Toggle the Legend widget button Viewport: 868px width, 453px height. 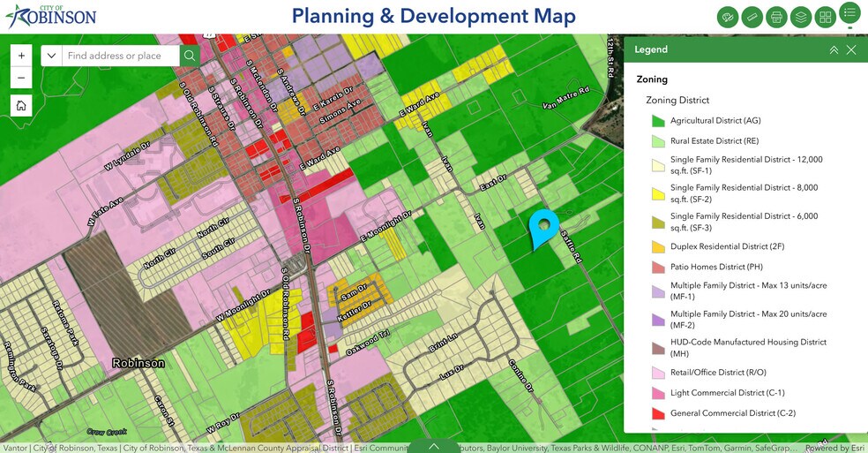coord(849,12)
